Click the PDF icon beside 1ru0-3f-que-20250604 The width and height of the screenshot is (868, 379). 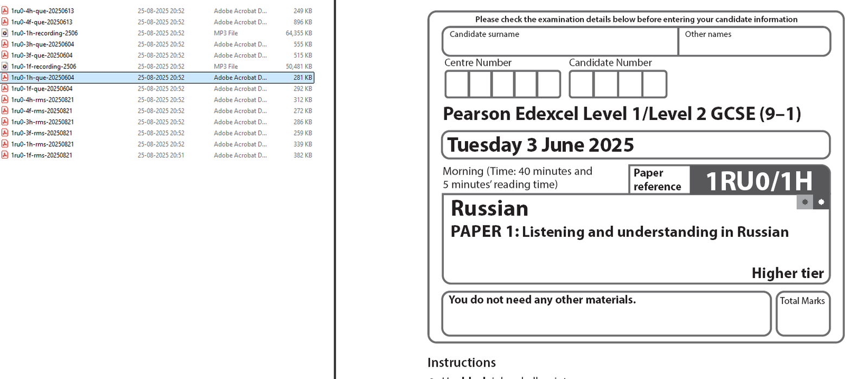5,55
